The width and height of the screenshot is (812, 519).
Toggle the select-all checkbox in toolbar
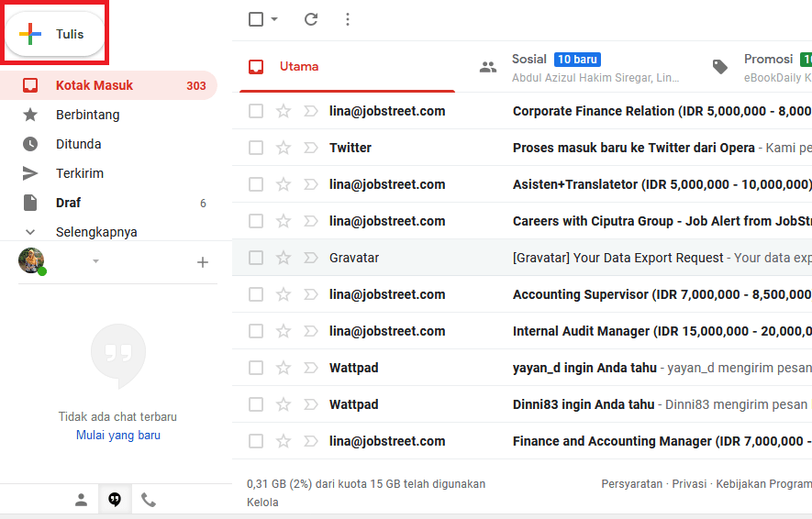coord(256,19)
